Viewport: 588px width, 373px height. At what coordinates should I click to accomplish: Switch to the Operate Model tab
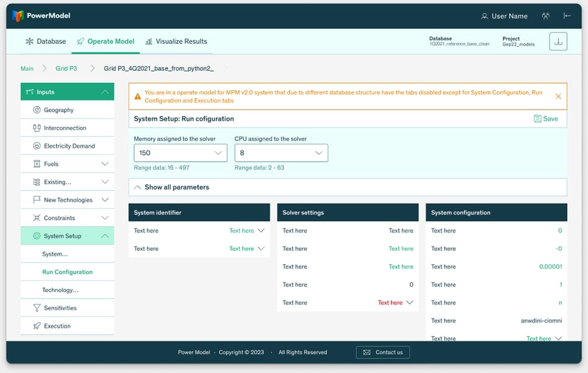tap(106, 41)
